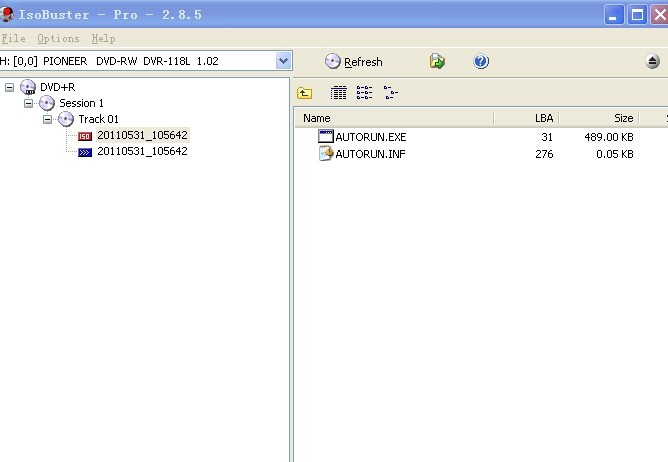Maximize the IsoBuster window
The height and width of the screenshot is (462, 668).
coord(637,15)
